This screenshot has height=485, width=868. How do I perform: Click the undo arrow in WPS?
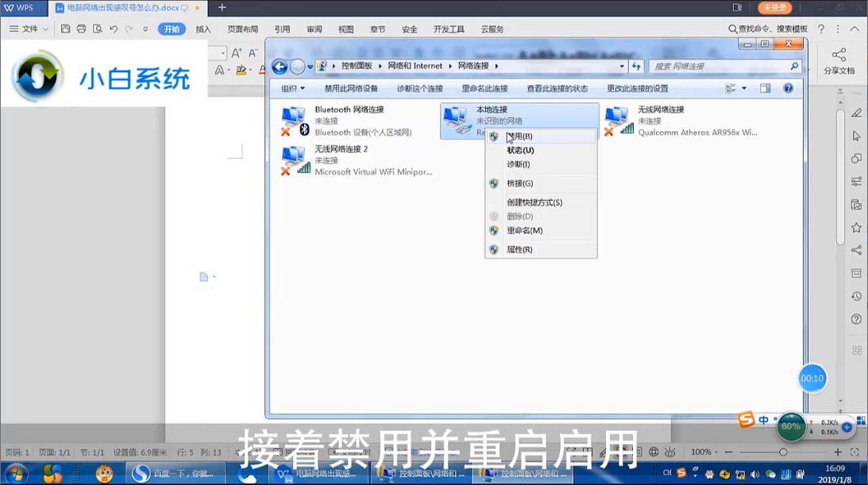pos(114,29)
